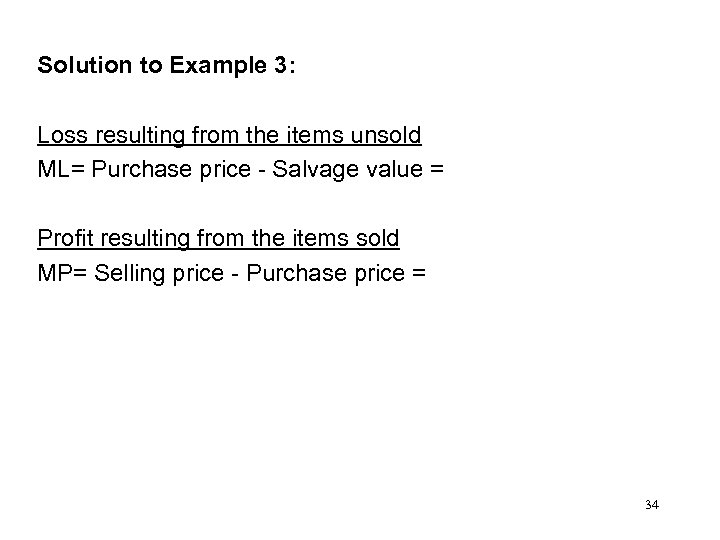Click the word 'Loss' in the underlined heading
This screenshot has height=540, width=720.
pos(58,135)
